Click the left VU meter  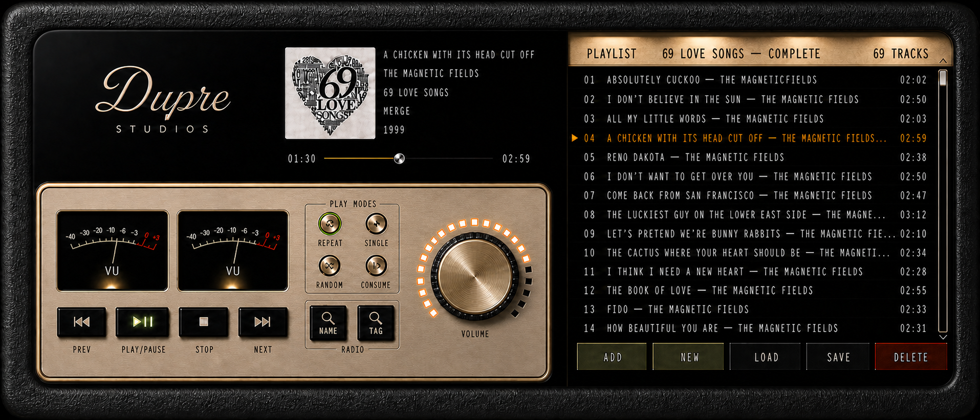[112, 251]
